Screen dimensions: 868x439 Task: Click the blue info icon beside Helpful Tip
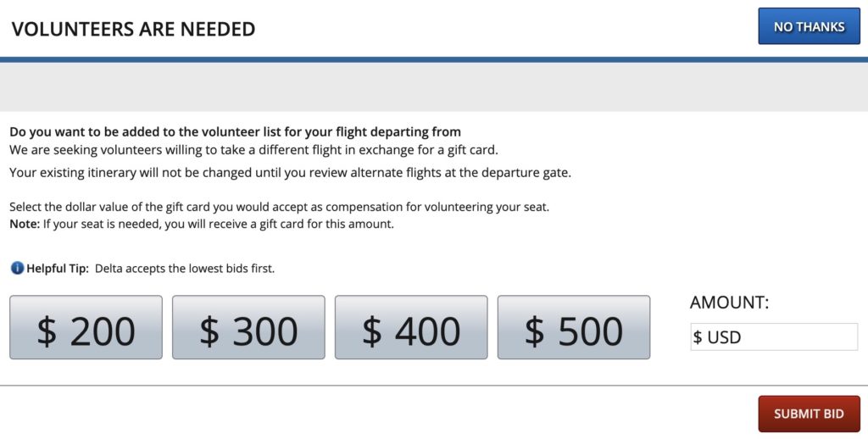[x=17, y=269]
